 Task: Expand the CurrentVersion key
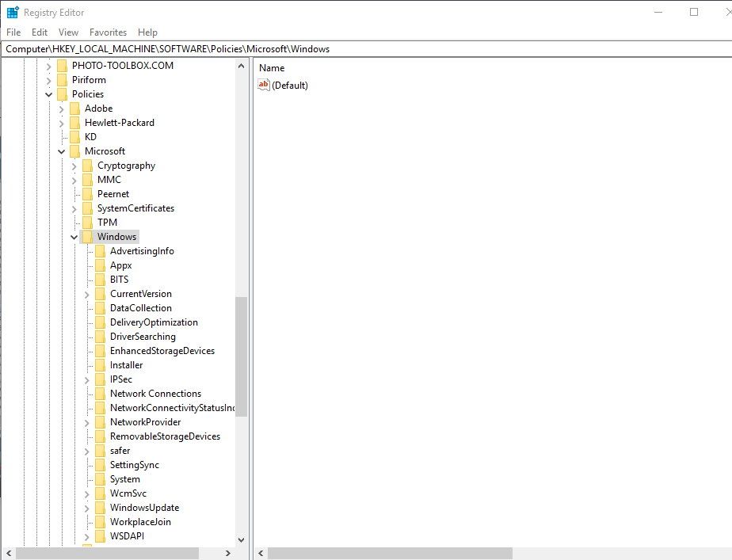click(86, 295)
